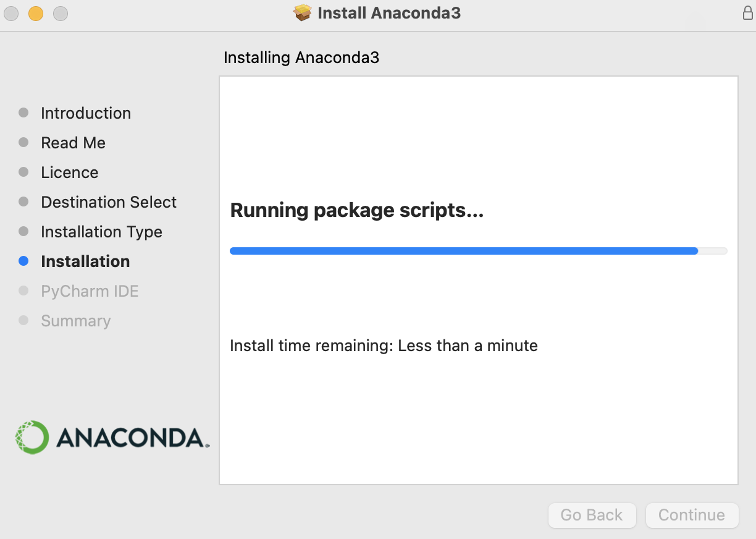Click the "Installing Anaconda3" heading
This screenshot has height=539, width=756.
[x=301, y=58]
